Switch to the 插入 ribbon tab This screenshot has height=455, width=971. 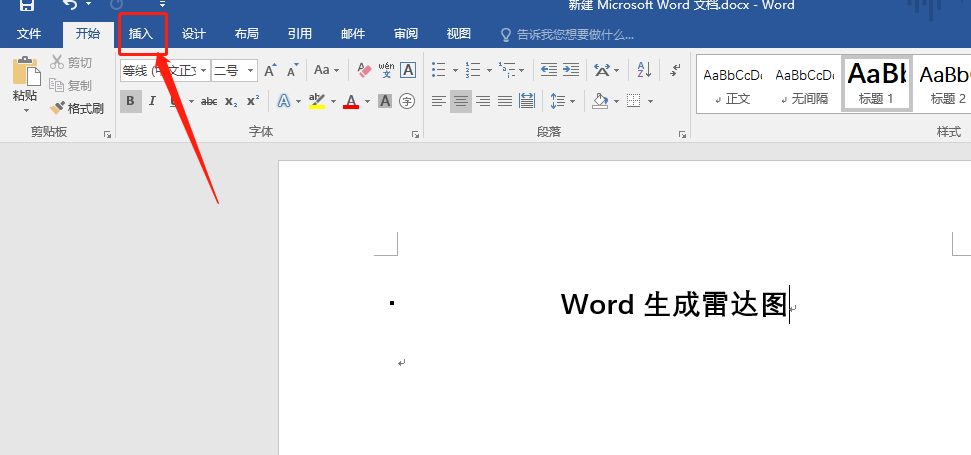[141, 34]
